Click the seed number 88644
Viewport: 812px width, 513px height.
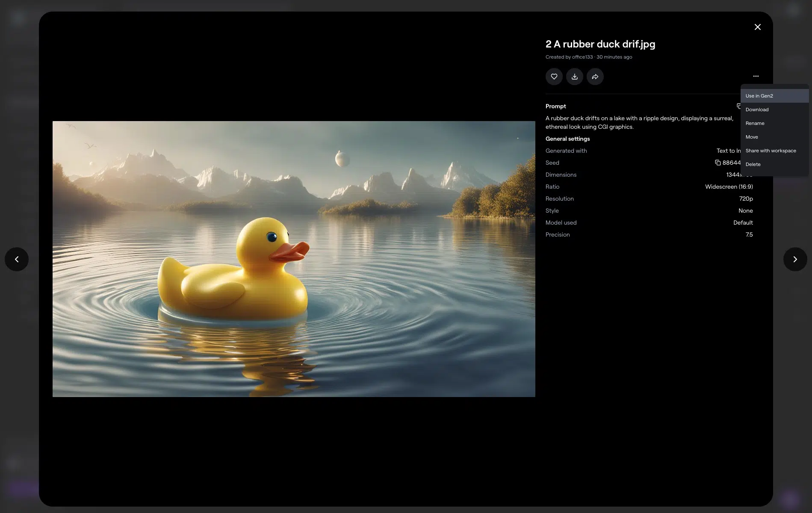731,162
